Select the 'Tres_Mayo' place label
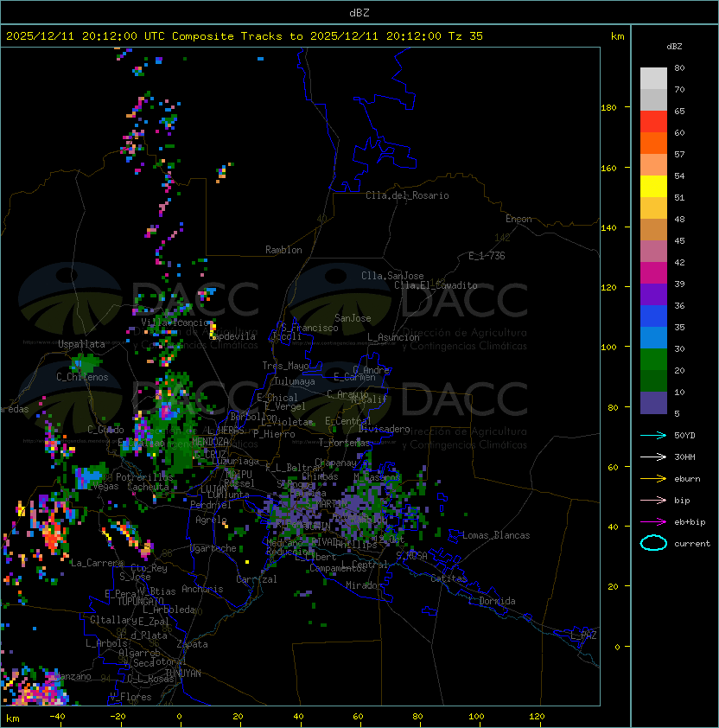 (x=285, y=366)
